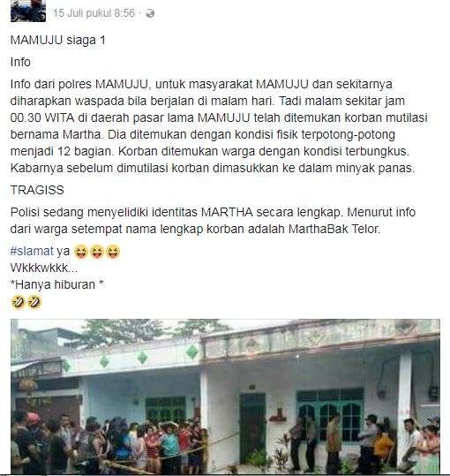Open the #slamat hashtag link
Screen dimensions: 450x476
point(32,251)
